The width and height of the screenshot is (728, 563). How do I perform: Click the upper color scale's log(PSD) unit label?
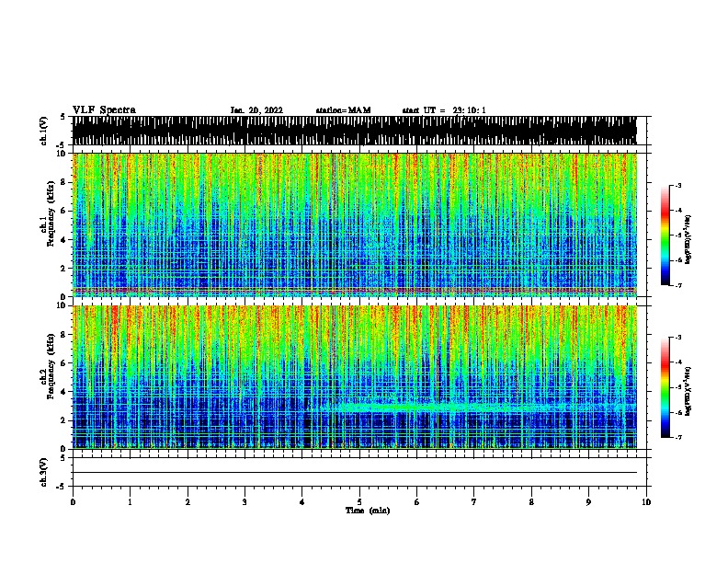click(x=688, y=239)
